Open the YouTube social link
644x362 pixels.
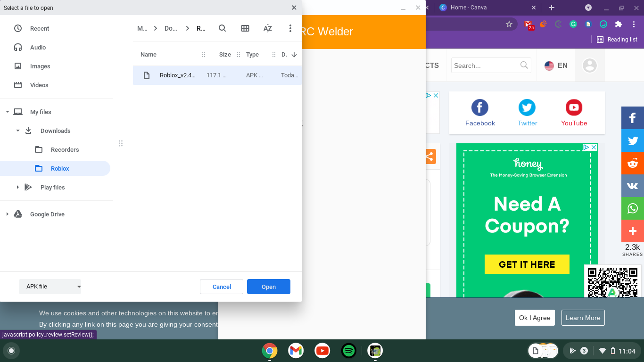tap(574, 113)
